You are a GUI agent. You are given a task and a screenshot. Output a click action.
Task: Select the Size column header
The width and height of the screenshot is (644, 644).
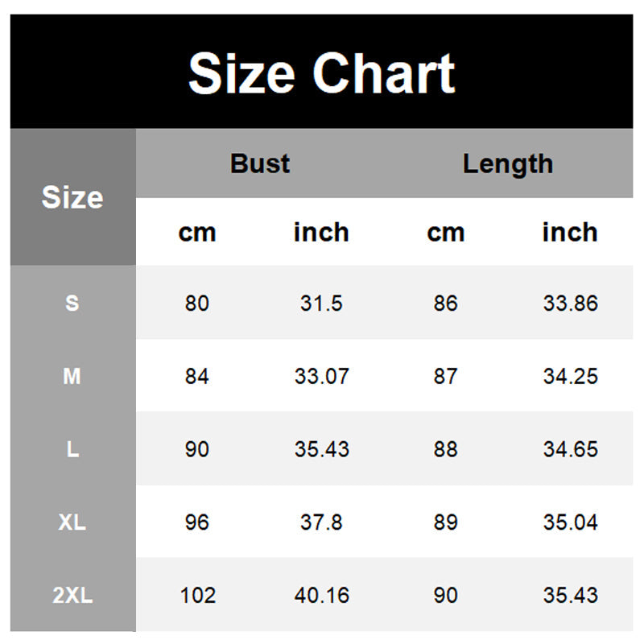[72, 197]
